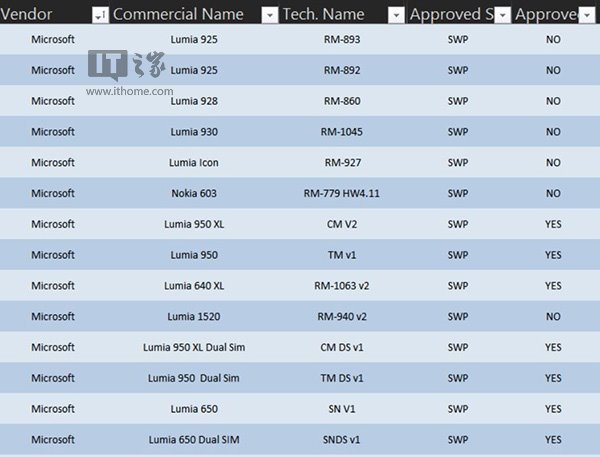Click the Microsoft cell in Lumia 1520 row
Screen dimensions: 600x457
(53, 316)
